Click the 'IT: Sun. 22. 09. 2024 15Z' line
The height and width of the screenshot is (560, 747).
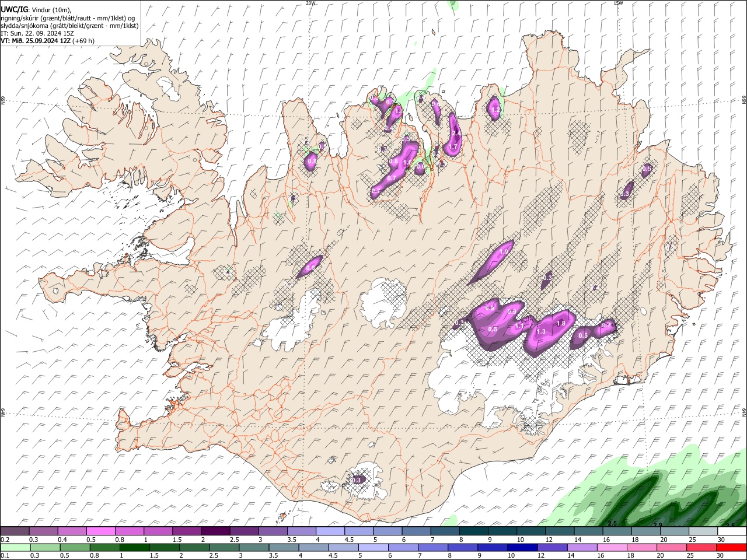click(x=37, y=33)
